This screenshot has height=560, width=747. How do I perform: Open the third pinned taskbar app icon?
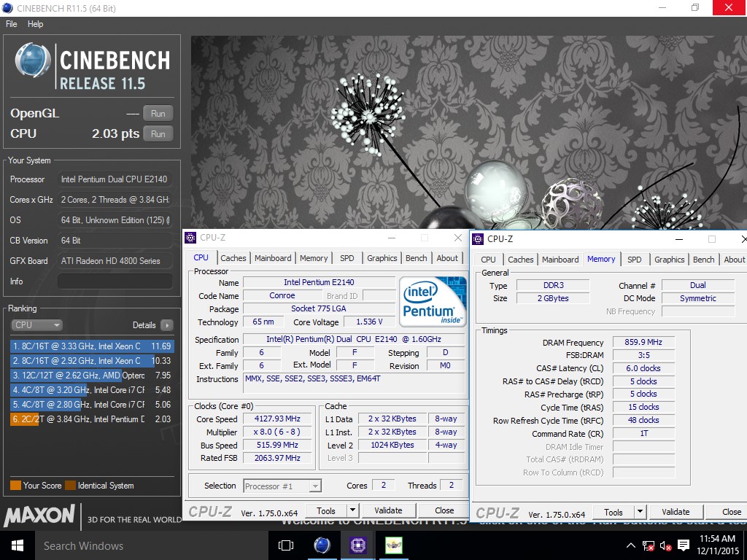393,545
